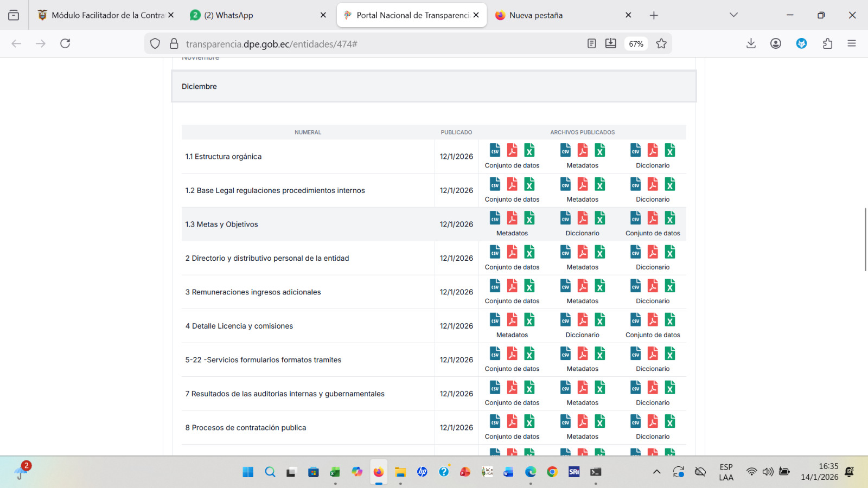868x488 pixels.
Task: Open PDF of Directorio Conjunto de datos
Action: point(512,252)
